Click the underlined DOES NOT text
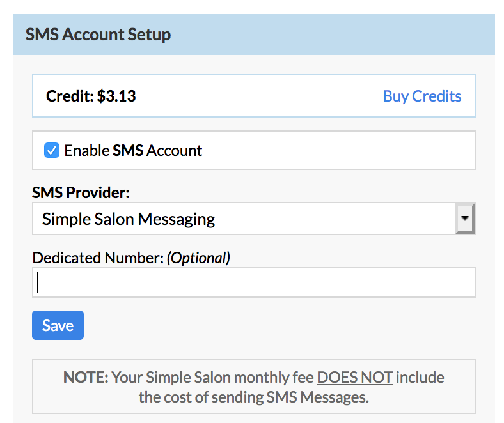 pos(354,377)
